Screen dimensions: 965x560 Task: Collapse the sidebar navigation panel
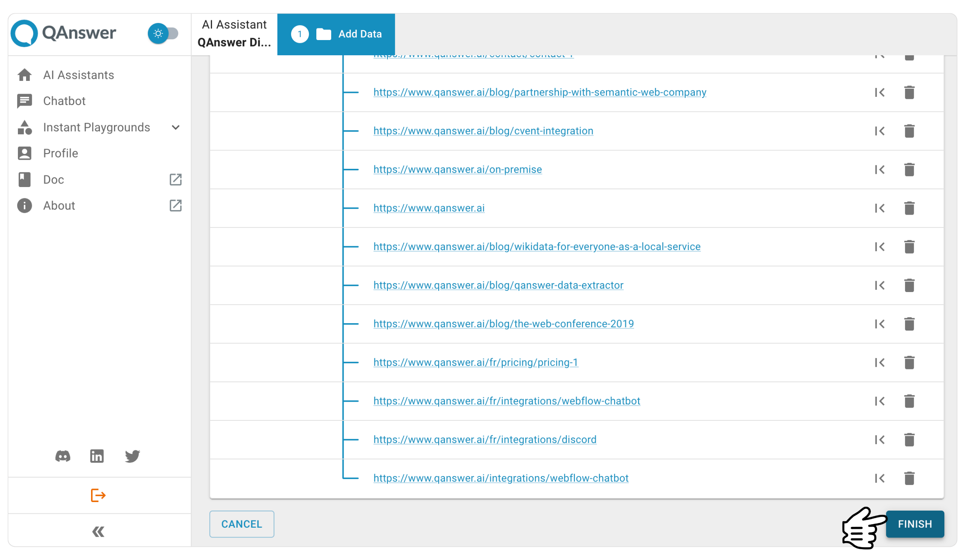tap(99, 531)
